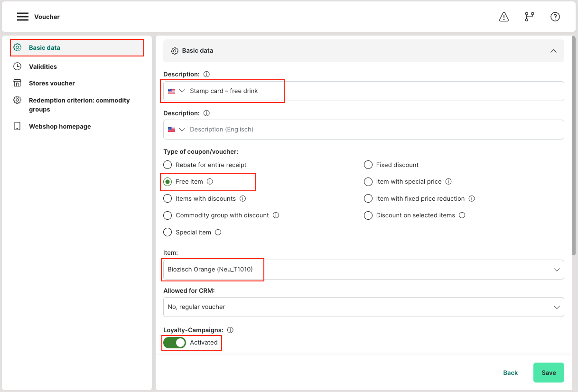Click the warning triangle alert icon
This screenshot has width=578, height=392.
(504, 17)
